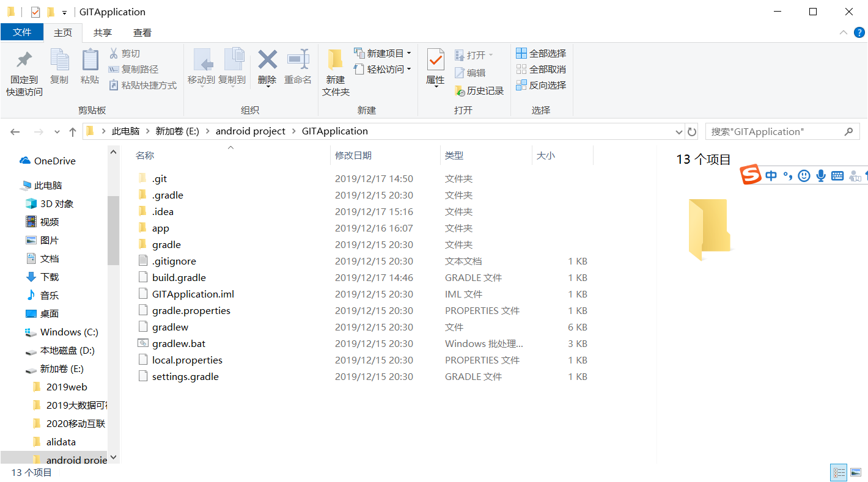Open the recent locations dropdown arrow
This screenshot has height=482, width=868.
tap(57, 132)
